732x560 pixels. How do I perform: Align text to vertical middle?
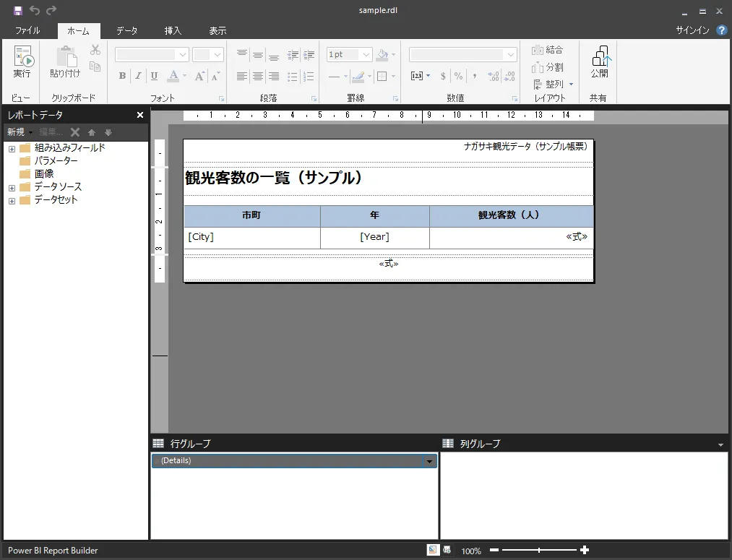pos(258,55)
